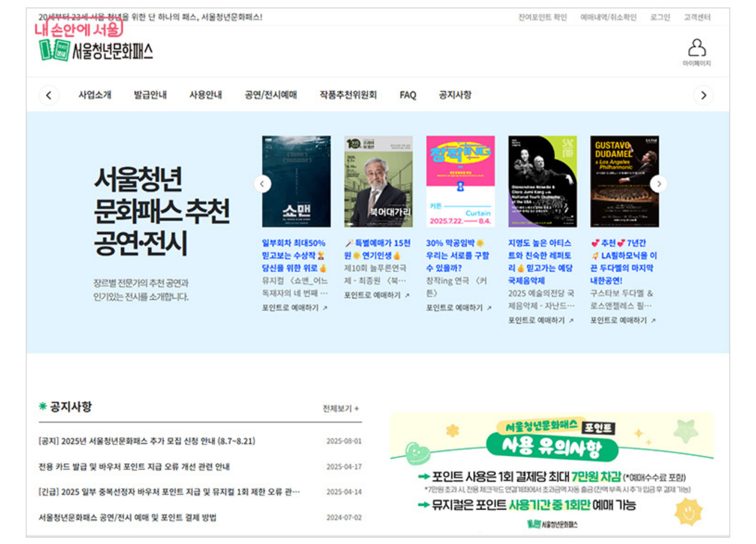Click 포인트로 예매하기 under 북어대가리
The height and width of the screenshot is (544, 756).
377,295
